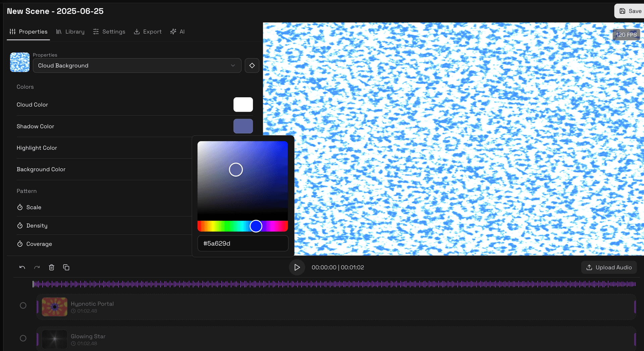Click the undo arrow icon
The width and height of the screenshot is (644, 351).
coord(22,267)
